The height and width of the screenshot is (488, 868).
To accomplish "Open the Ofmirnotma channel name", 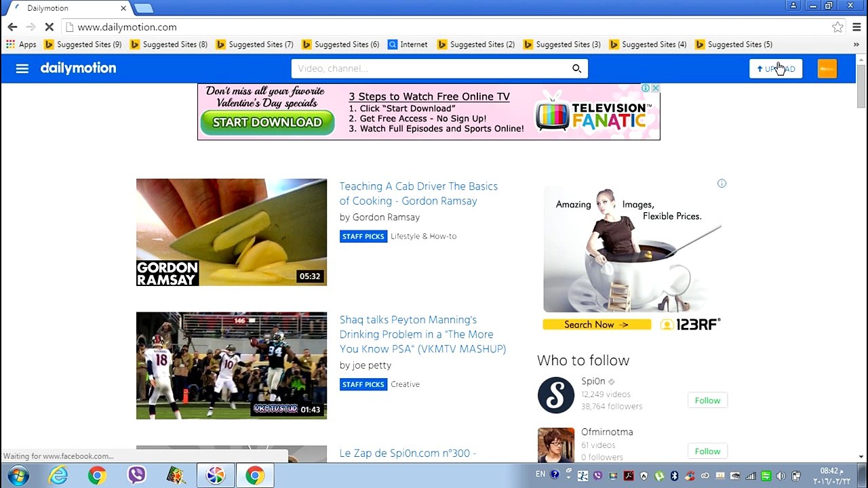I will point(607,432).
